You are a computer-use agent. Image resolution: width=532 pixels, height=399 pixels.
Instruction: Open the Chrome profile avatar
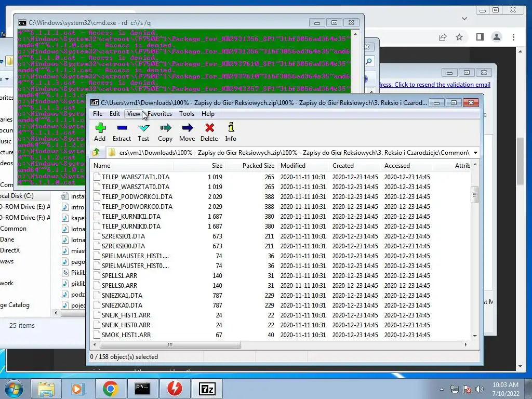[496, 37]
